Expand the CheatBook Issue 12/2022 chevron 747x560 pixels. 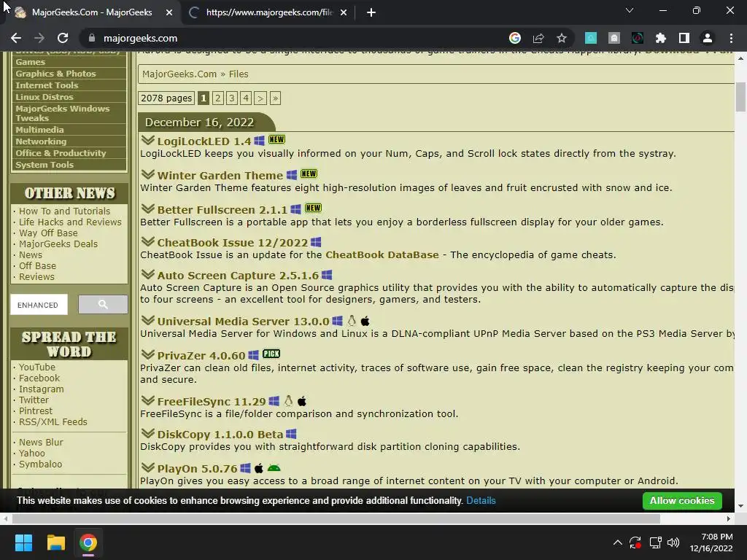coord(147,241)
